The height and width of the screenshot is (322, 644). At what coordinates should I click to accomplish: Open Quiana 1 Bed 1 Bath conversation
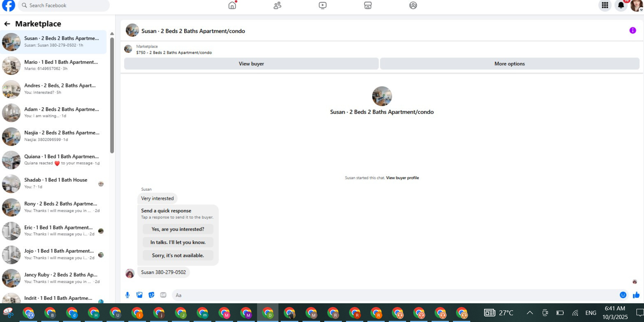pos(53,160)
